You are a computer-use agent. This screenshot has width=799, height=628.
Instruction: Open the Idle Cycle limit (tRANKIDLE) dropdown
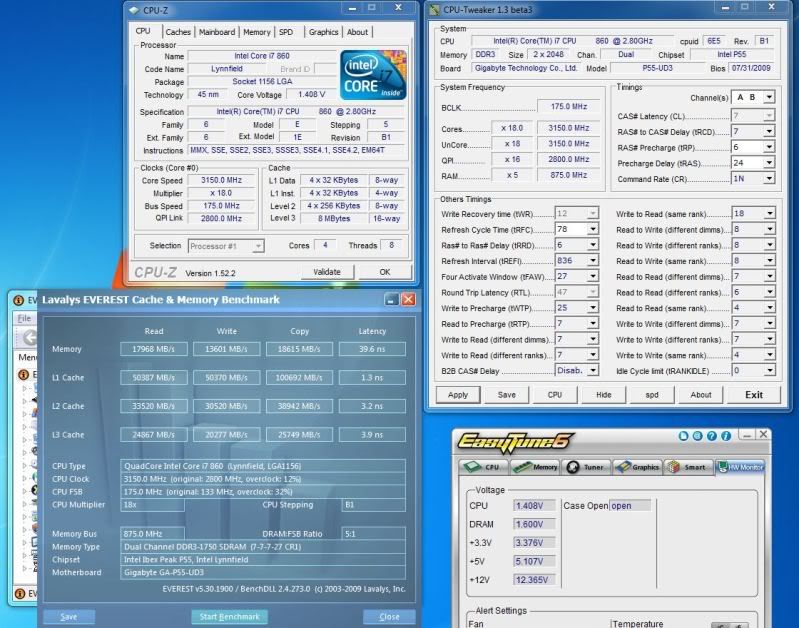769,371
